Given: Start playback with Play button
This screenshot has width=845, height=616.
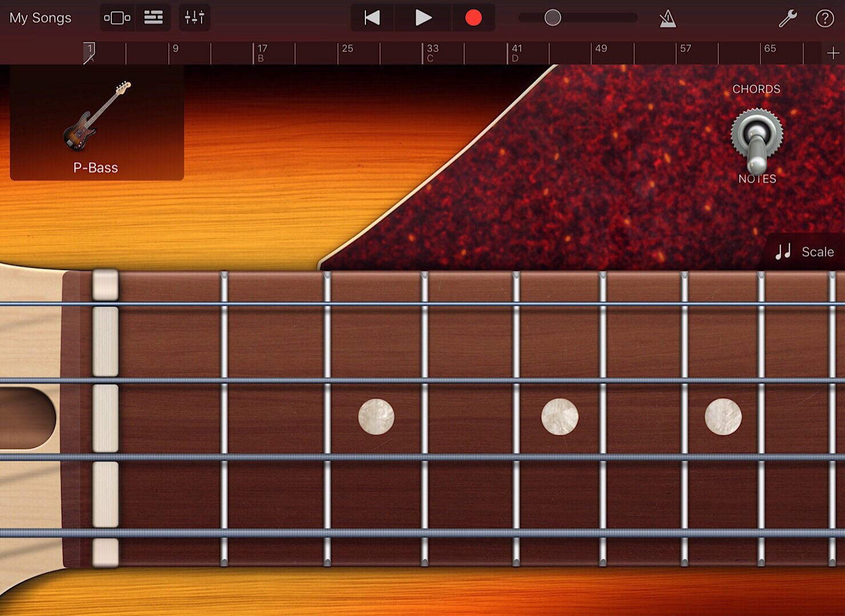Looking at the screenshot, I should pyautogui.click(x=423, y=18).
